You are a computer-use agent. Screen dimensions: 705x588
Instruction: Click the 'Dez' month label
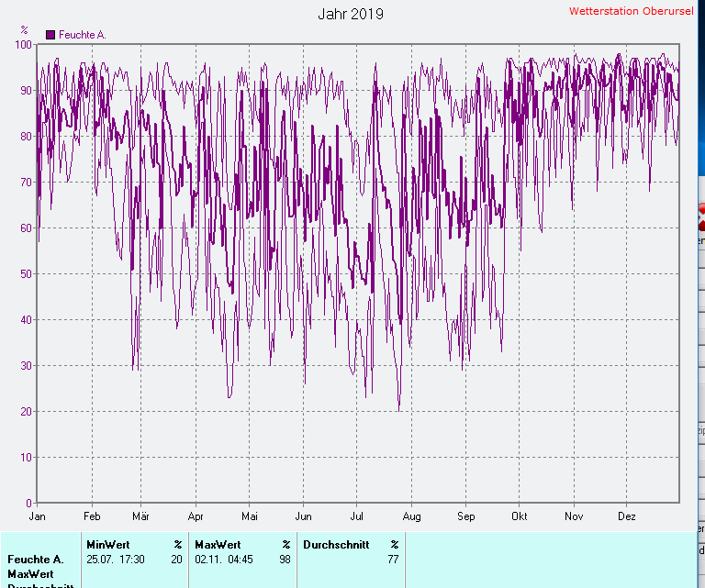point(627,516)
